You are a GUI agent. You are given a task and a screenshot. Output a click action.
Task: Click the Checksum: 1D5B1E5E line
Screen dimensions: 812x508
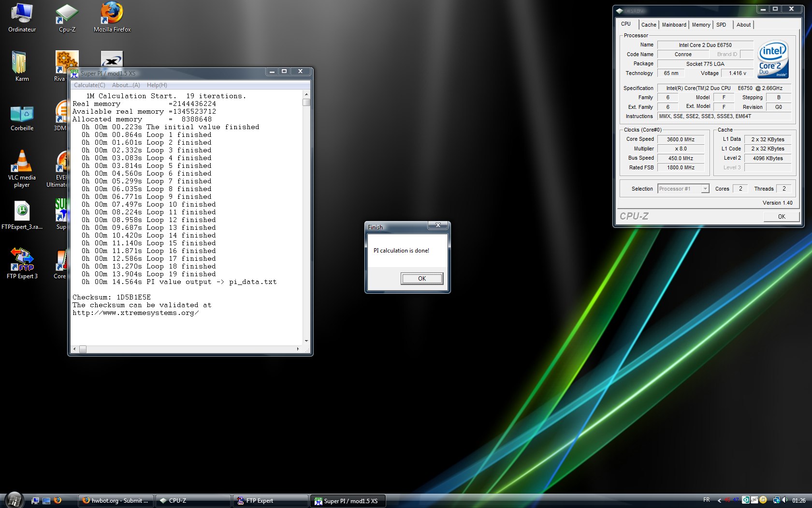(x=112, y=297)
